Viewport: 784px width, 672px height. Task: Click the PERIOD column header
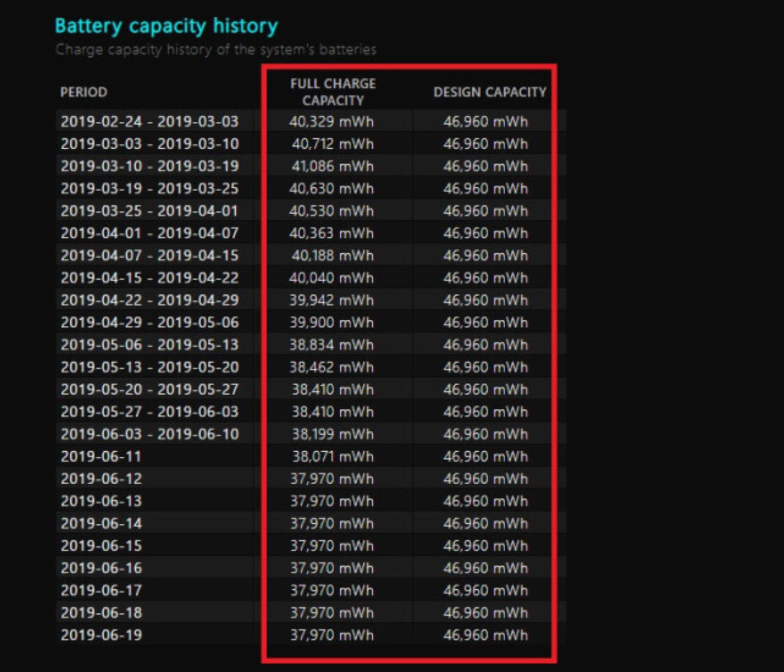click(83, 92)
